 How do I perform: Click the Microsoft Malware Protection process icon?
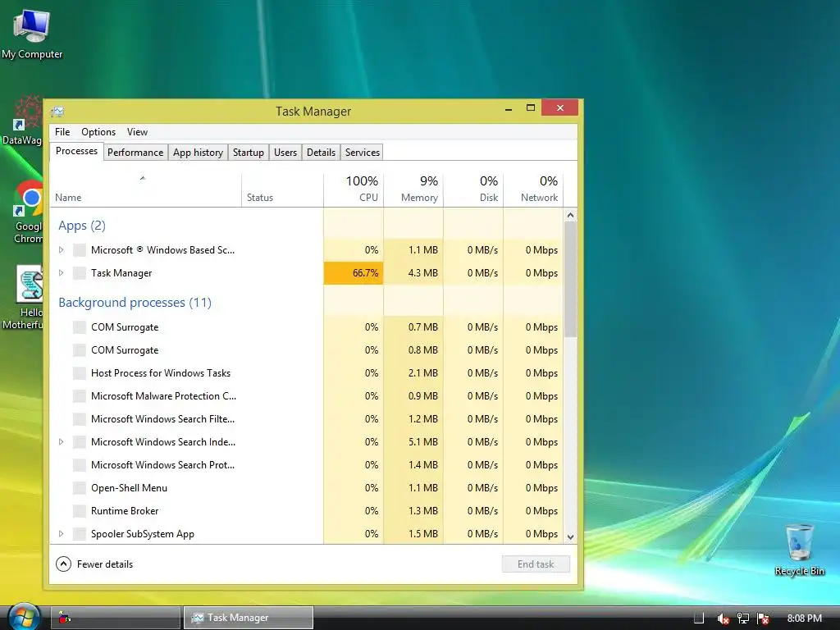tap(80, 396)
